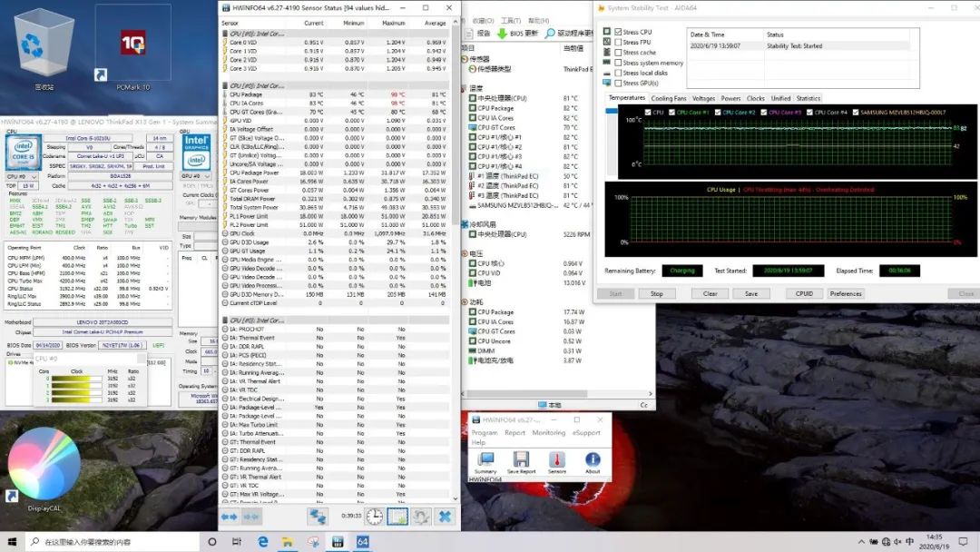Click the clock reset-timer icon in sensor toolbar
Viewport: 980px width, 552px height.
pyautogui.click(x=375, y=517)
